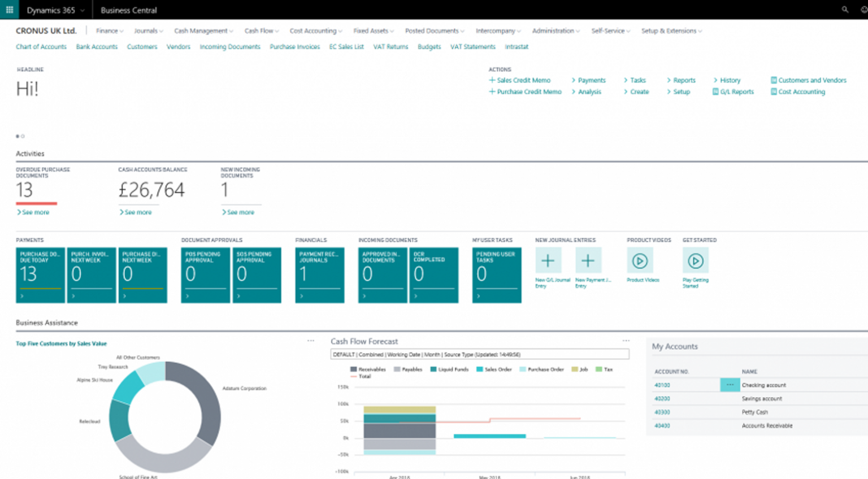Open Approved Incoming Documents tile
This screenshot has height=479, width=868.
383,275
